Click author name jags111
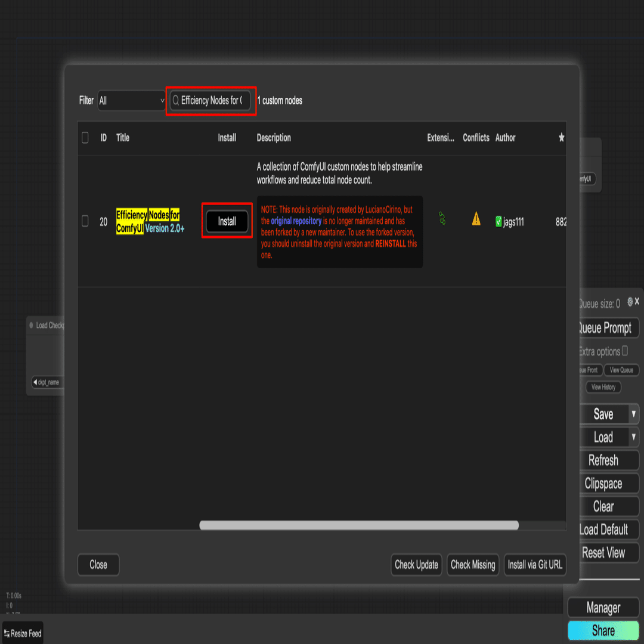644x644 pixels. 513,222
